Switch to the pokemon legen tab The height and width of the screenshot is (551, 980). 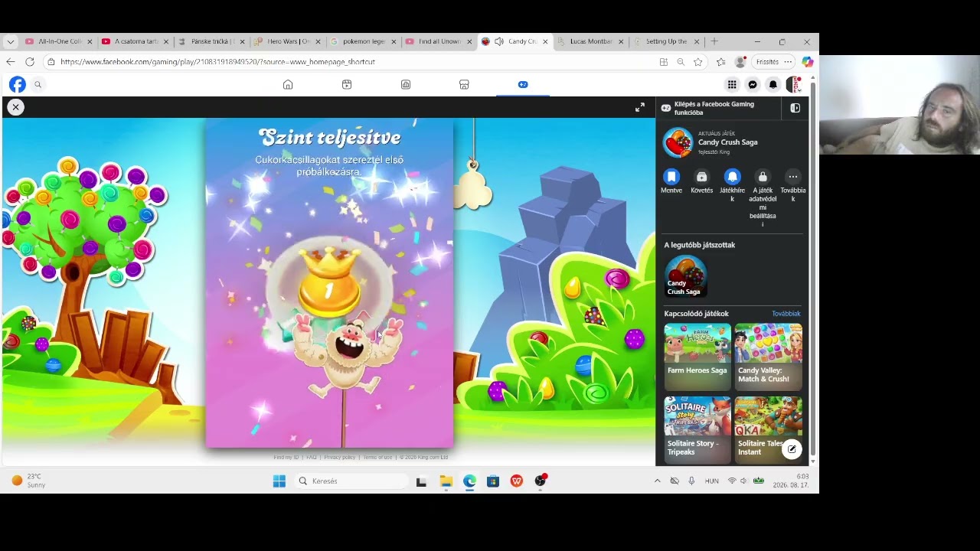tap(364, 41)
